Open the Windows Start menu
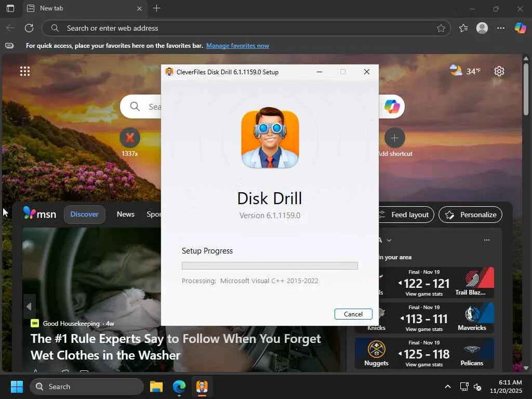The width and height of the screenshot is (532, 399). (x=17, y=387)
